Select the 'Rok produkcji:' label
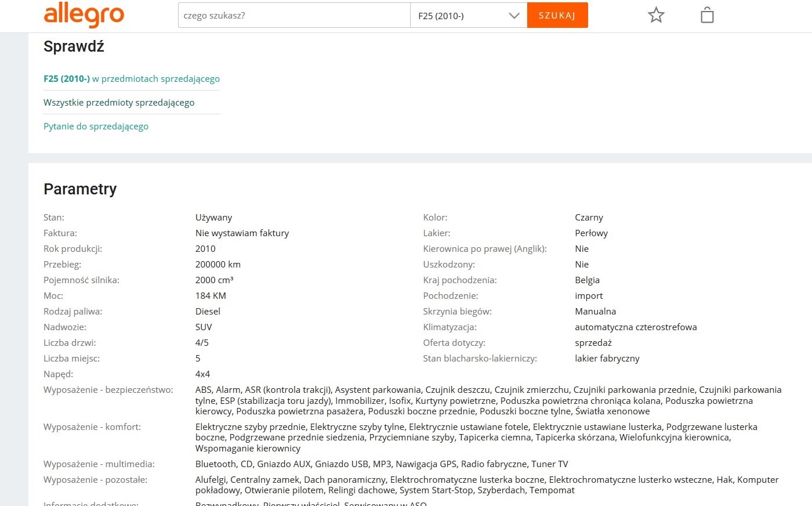The height and width of the screenshot is (506, 812). (72, 249)
